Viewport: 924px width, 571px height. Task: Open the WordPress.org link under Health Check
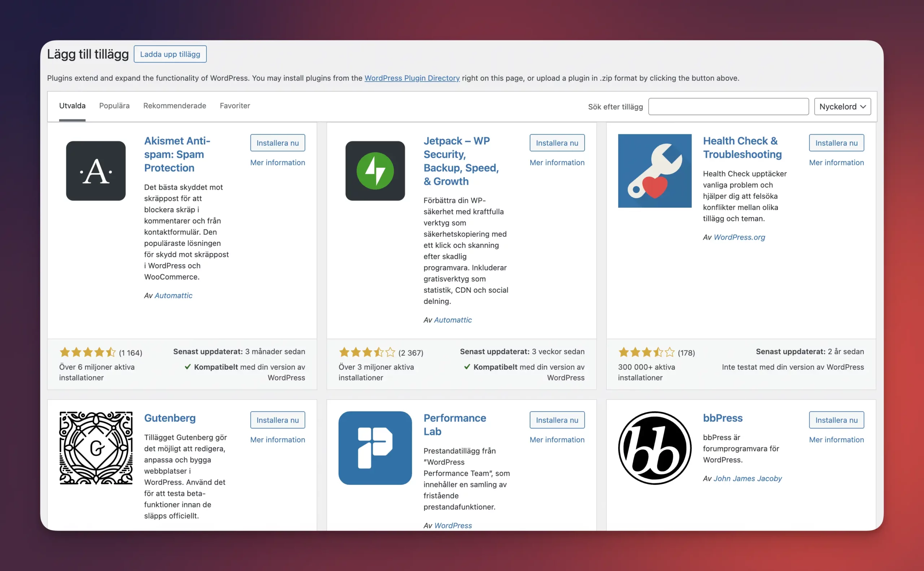pos(739,237)
